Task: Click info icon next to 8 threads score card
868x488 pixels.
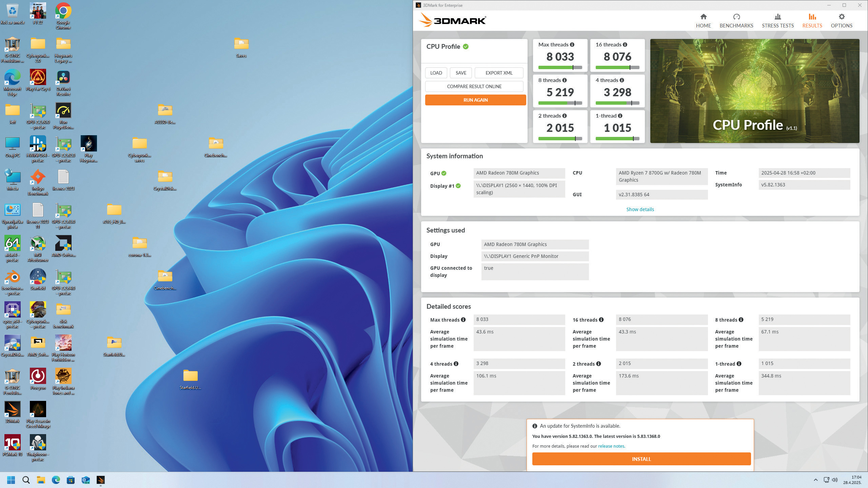Action: (x=564, y=80)
